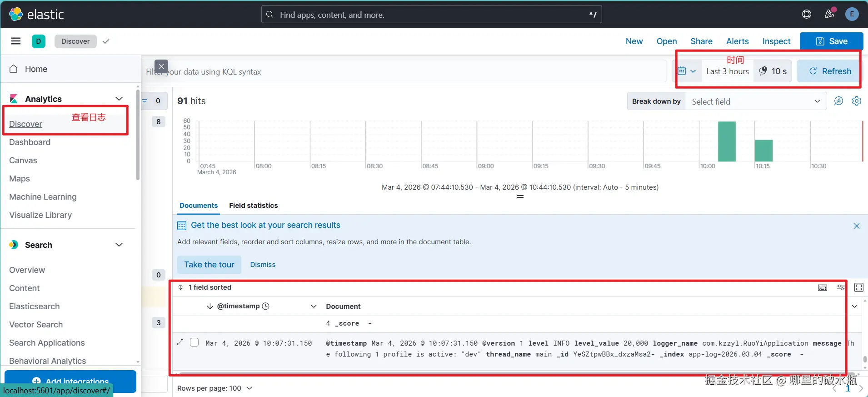The height and width of the screenshot is (397, 868).
Task: Switch to Field statistics tab
Action: coord(254,206)
